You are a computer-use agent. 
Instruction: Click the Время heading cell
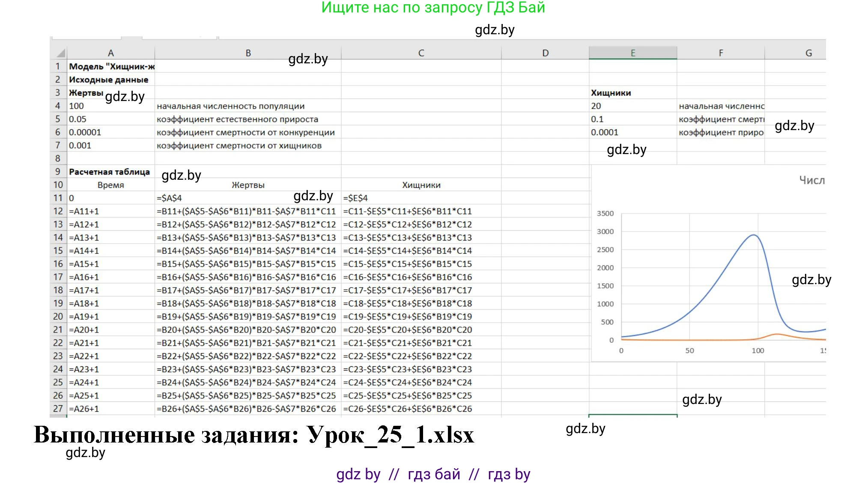pyautogui.click(x=110, y=185)
